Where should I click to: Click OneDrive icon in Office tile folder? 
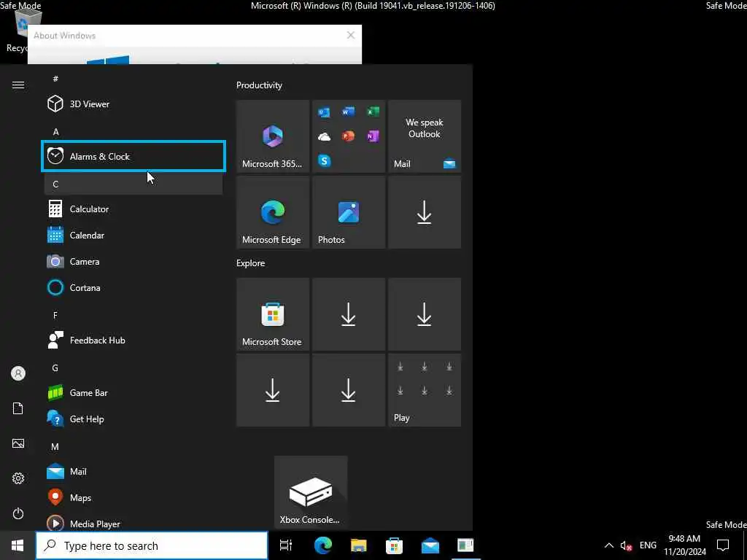(325, 136)
